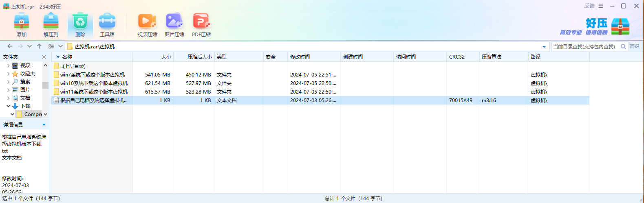Sort by the 创建时间 column header
This screenshot has width=644, height=203.
367,57
